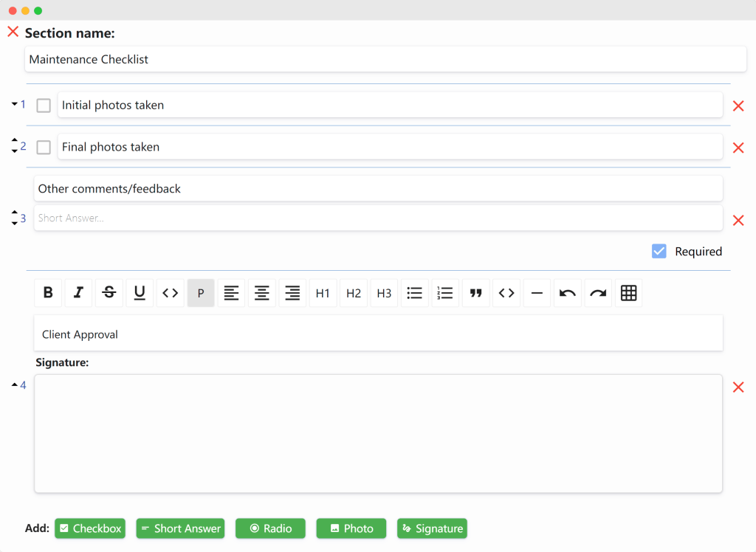Move item 2 with its reorder arrows

point(13,146)
